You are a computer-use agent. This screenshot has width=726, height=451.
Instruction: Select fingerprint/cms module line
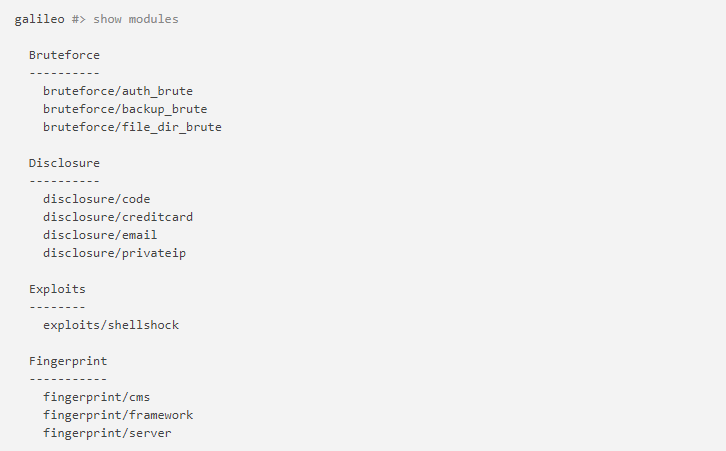click(96, 397)
